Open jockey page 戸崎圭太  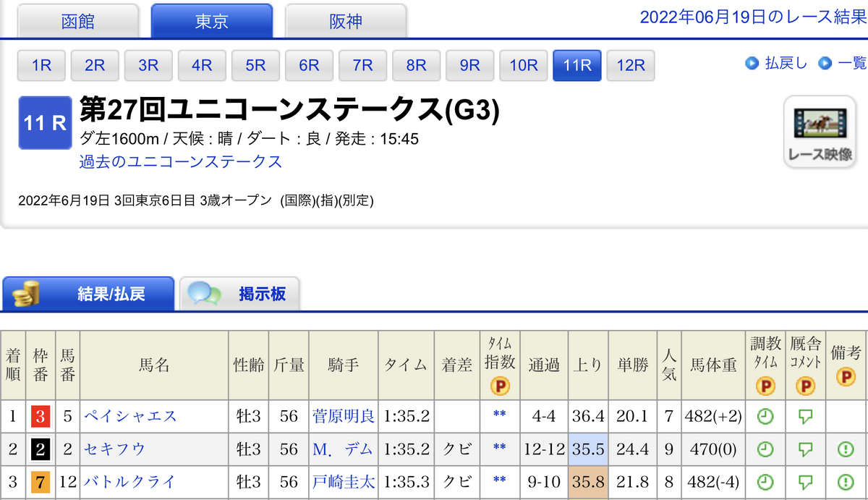[344, 482]
